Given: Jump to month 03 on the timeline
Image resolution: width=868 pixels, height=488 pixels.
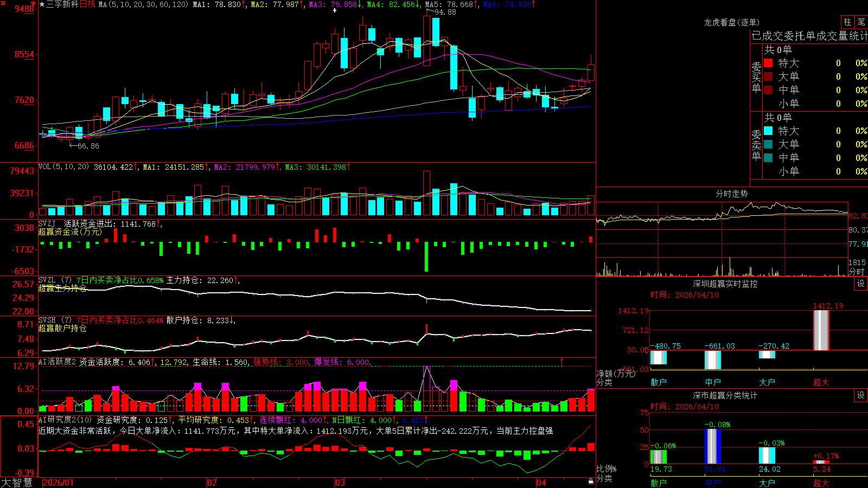Looking at the screenshot, I should [x=340, y=483].
